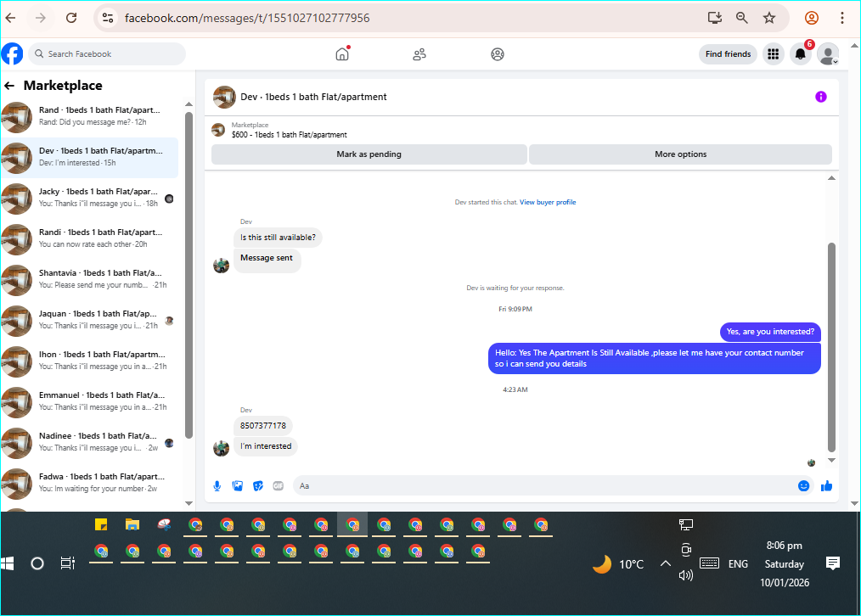Click chat scroll up arrow

coord(831,178)
